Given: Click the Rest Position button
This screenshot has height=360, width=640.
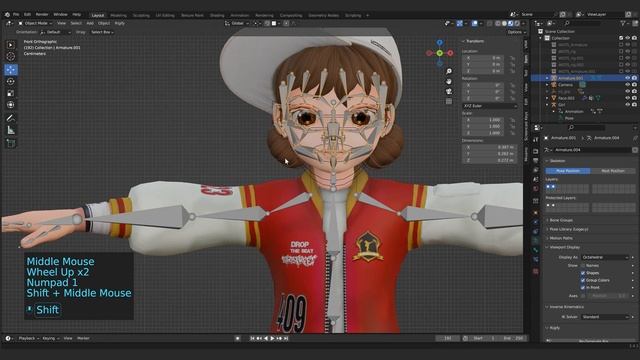Looking at the screenshot, I should (x=613, y=171).
